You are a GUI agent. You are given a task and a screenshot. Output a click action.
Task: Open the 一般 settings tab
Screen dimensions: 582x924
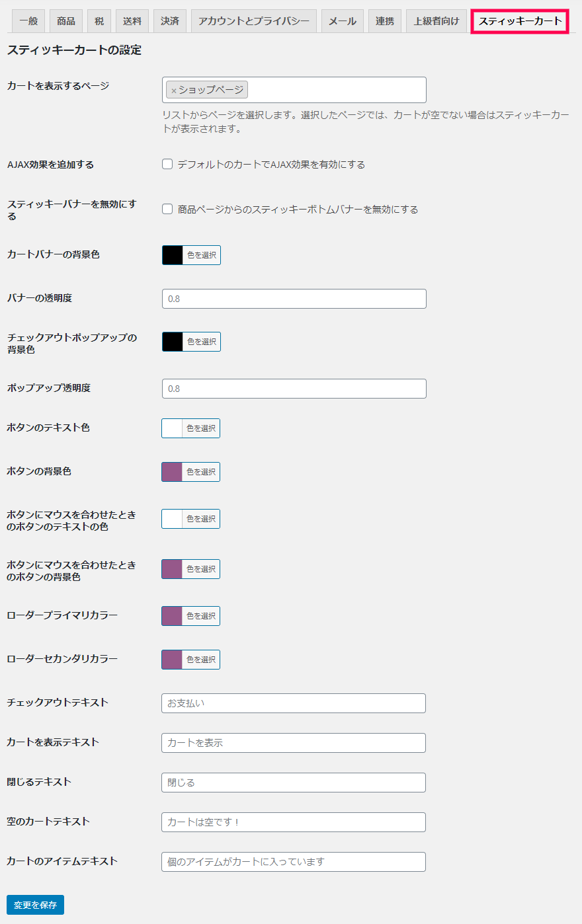[x=28, y=21]
